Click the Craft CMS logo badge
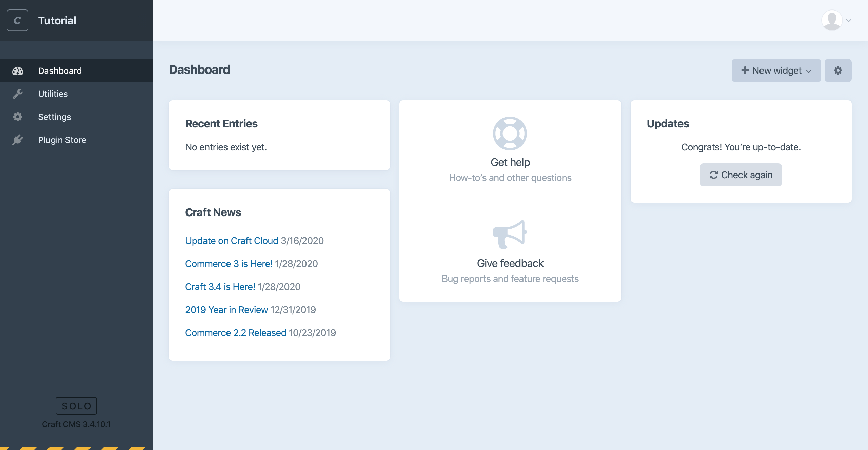The width and height of the screenshot is (868, 450). click(x=18, y=20)
